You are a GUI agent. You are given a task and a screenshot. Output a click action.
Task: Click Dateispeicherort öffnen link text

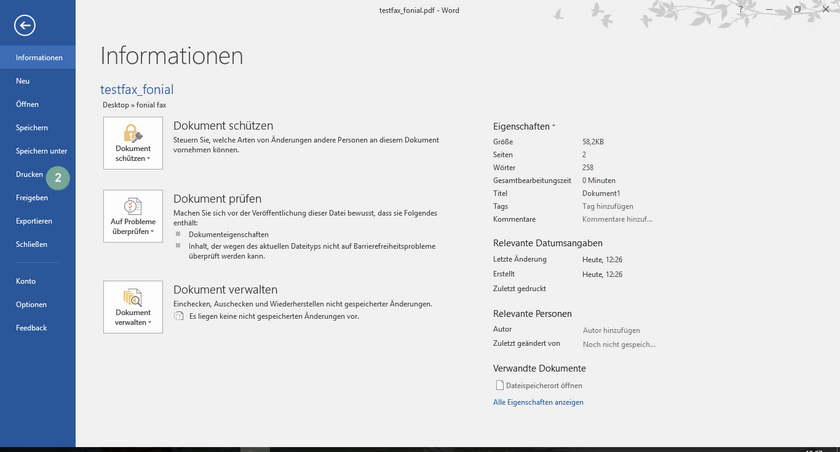tap(544, 385)
